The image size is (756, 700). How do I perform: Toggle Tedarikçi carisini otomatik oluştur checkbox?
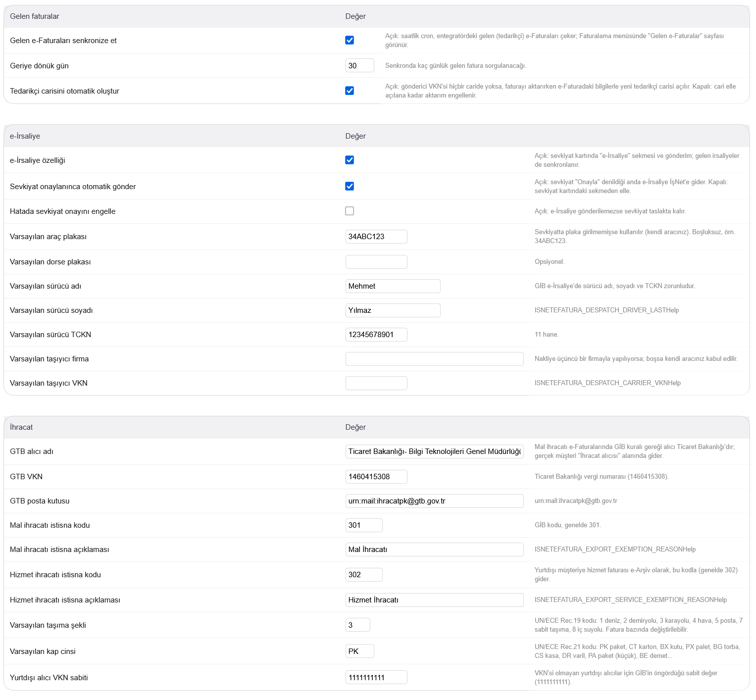[350, 91]
